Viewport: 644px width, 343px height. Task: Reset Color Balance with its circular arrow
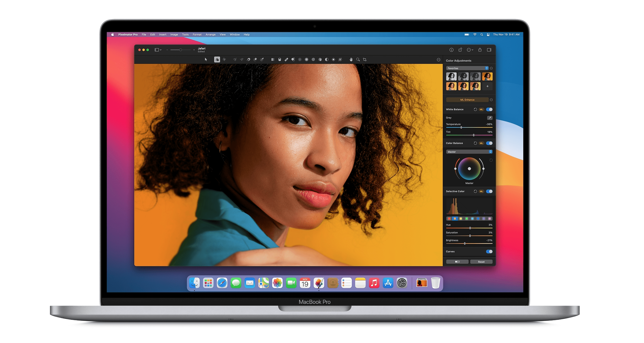pyautogui.click(x=475, y=143)
